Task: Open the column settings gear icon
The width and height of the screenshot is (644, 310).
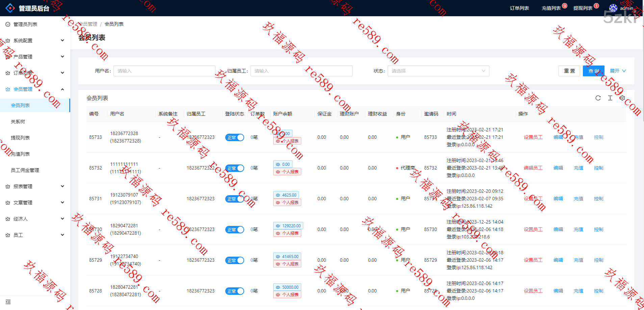Action: tap(622, 98)
